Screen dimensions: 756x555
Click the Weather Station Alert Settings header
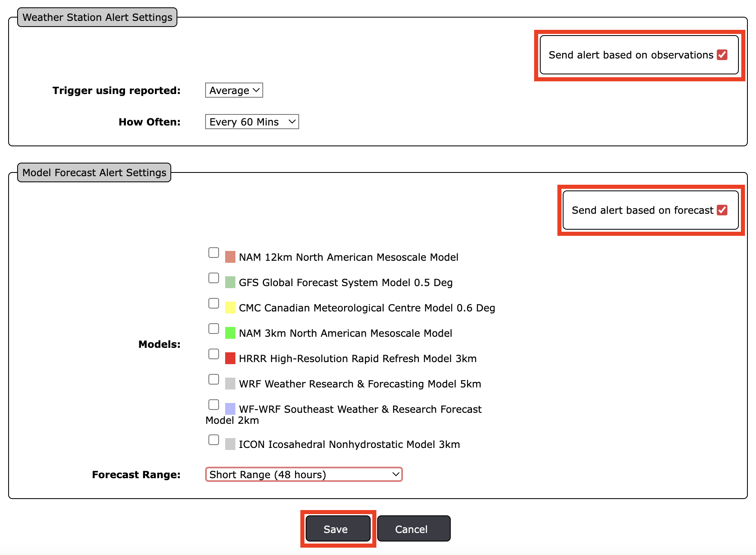click(97, 17)
